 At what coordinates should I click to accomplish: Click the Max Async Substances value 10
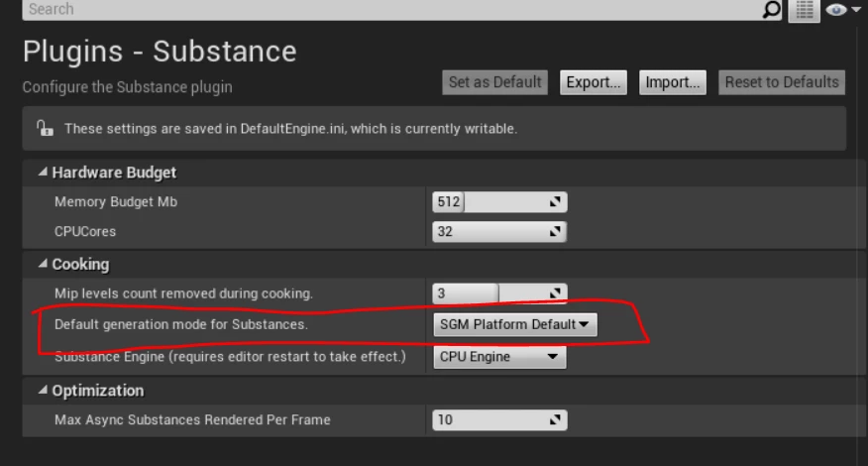pyautogui.click(x=445, y=420)
